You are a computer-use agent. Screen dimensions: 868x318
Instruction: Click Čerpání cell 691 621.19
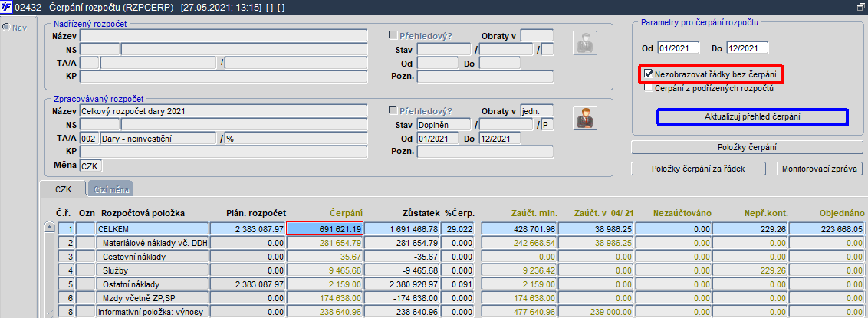point(325,228)
